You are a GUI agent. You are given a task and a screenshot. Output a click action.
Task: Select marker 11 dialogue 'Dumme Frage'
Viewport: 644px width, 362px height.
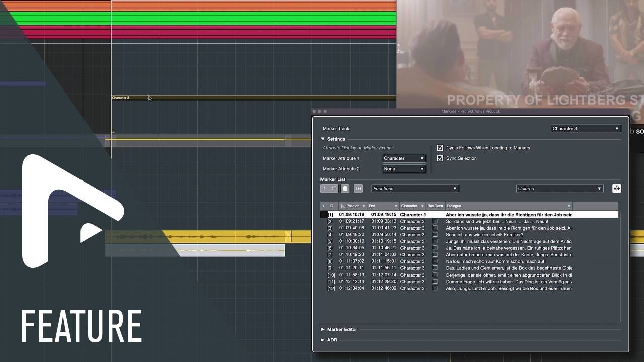(x=509, y=282)
